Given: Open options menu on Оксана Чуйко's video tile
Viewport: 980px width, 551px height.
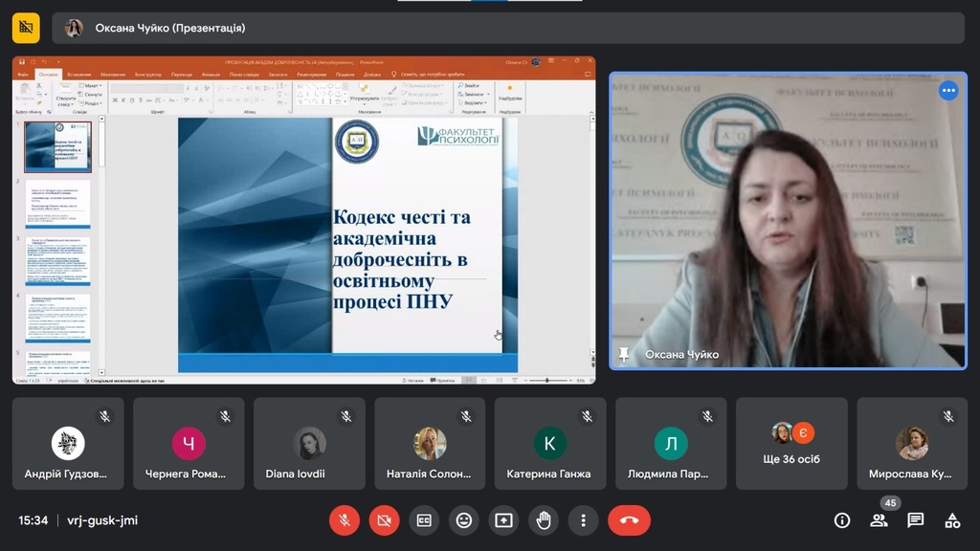Looking at the screenshot, I should 947,91.
